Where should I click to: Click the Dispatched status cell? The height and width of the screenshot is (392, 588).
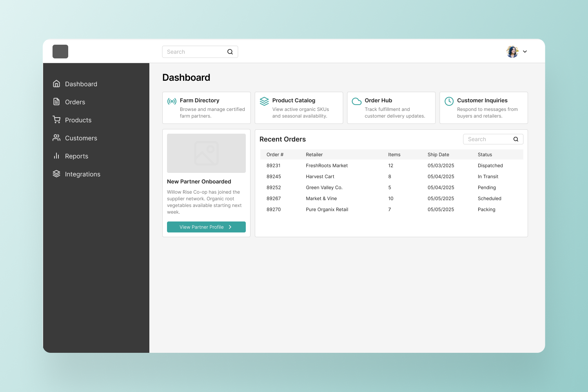pos(490,165)
